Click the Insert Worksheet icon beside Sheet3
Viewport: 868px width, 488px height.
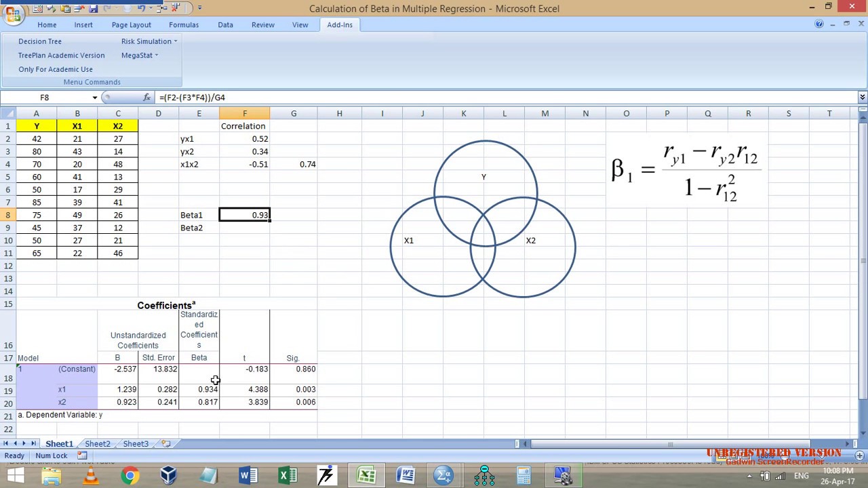(165, 444)
